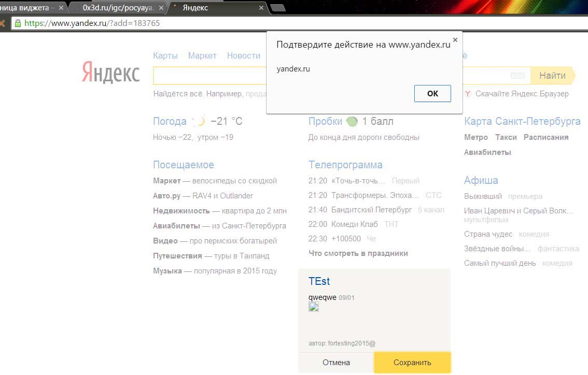
Task: Open the Новости top link
Action: tap(243, 55)
